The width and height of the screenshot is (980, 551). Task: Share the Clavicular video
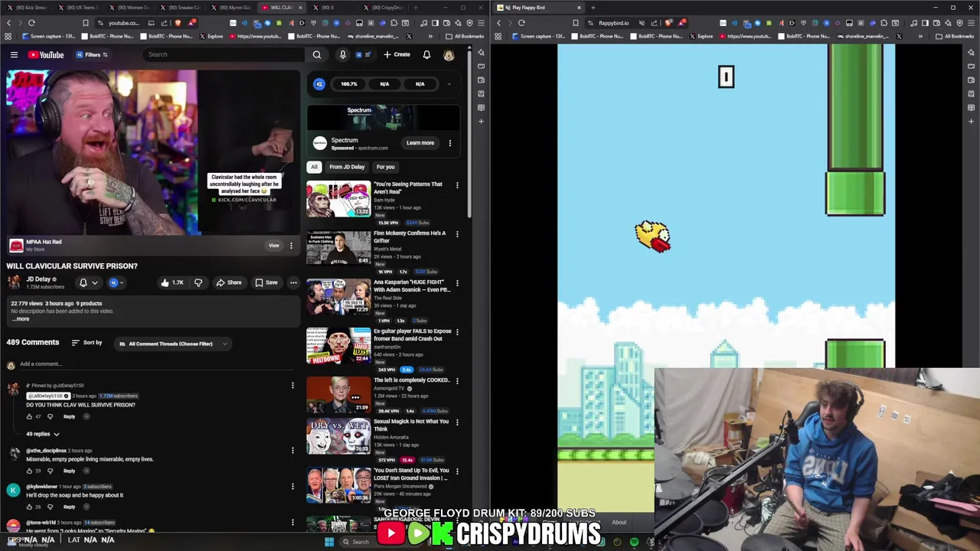[228, 282]
